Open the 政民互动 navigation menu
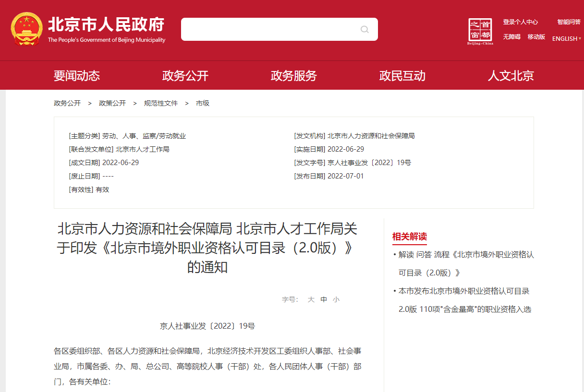This screenshot has width=584, height=392. coord(401,75)
